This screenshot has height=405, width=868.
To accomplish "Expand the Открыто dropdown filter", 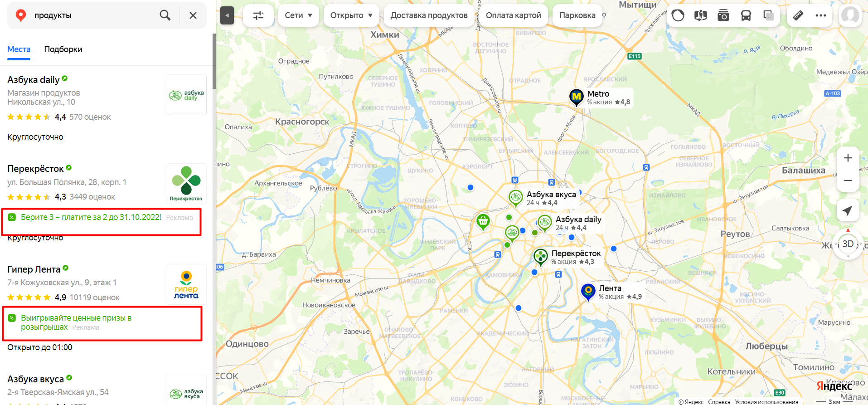I will tap(351, 15).
